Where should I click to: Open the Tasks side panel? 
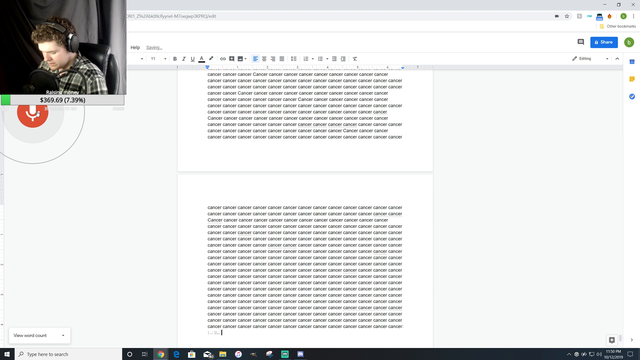[632, 97]
